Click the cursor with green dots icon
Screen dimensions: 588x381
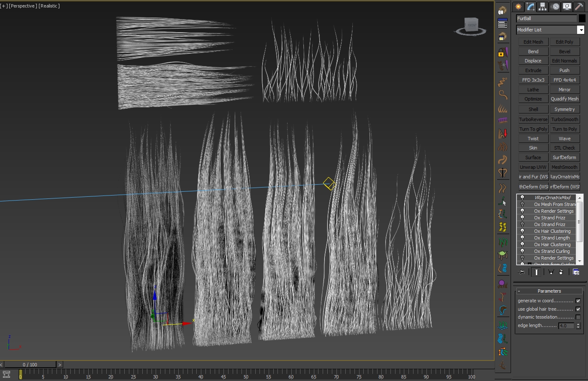(x=503, y=201)
